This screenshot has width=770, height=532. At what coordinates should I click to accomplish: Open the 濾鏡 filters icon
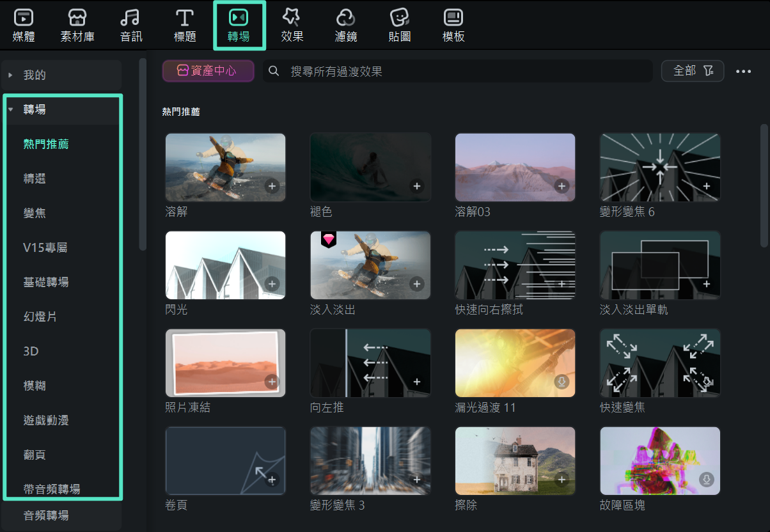pos(346,18)
